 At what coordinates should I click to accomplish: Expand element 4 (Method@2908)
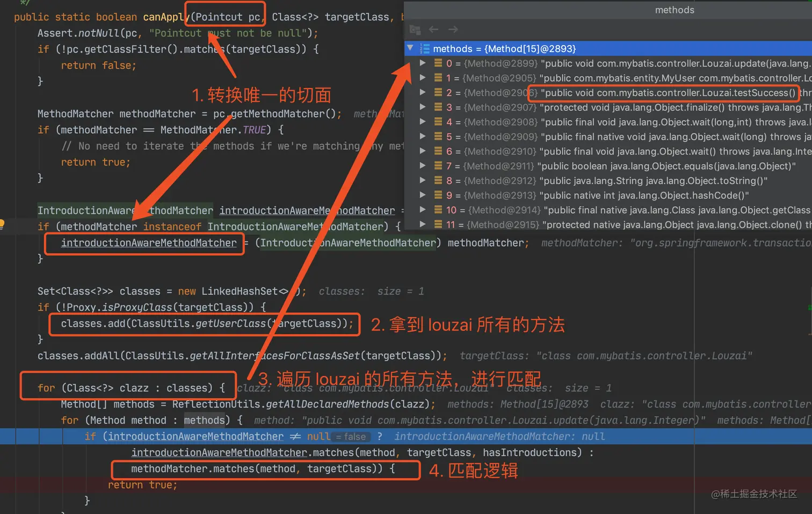[x=423, y=121]
